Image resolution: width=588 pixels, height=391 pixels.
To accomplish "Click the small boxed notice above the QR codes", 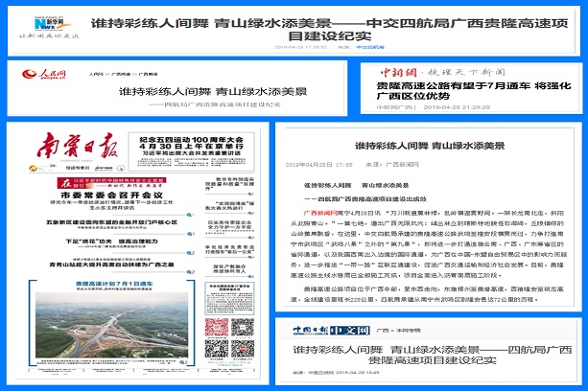I will pyautogui.click(x=229, y=298).
